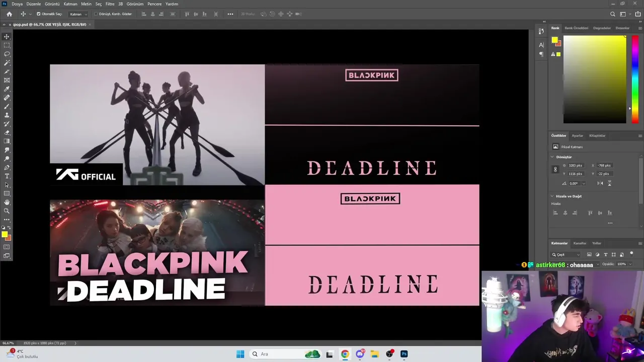Open the Photoshop search magnifier icon
This screenshot has height=362, width=644.
pyautogui.click(x=612, y=14)
